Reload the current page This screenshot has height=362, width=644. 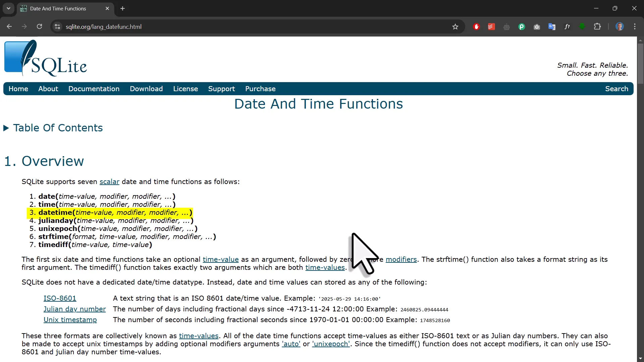(39, 26)
